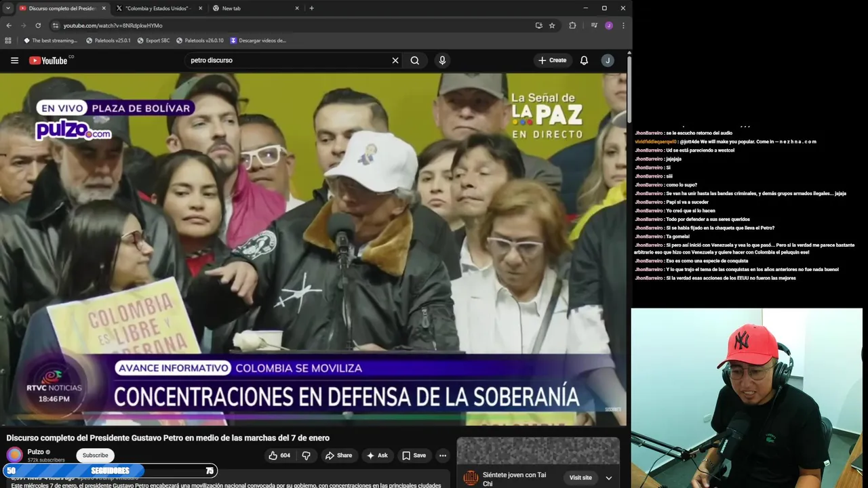Click the SEGUIDORES progress bar overlay
This screenshot has height=488, width=868.
click(110, 470)
